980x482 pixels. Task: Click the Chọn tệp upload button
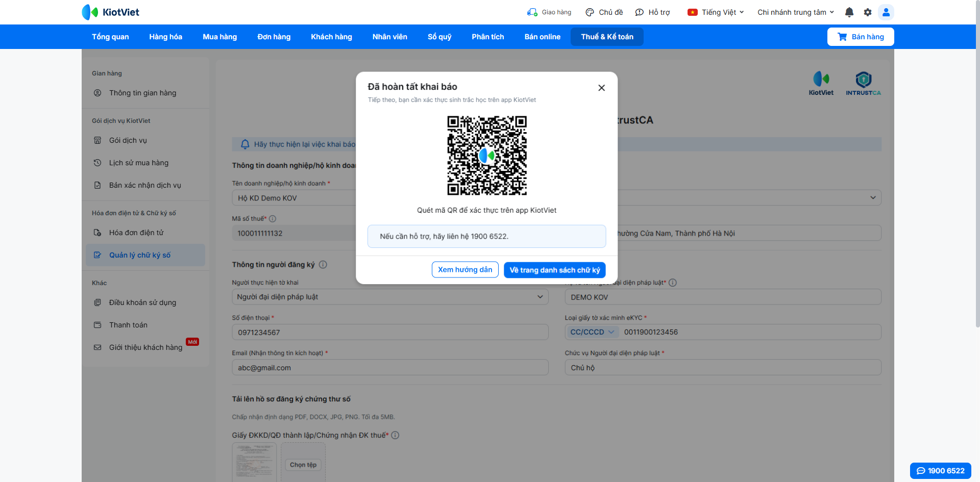click(x=303, y=465)
